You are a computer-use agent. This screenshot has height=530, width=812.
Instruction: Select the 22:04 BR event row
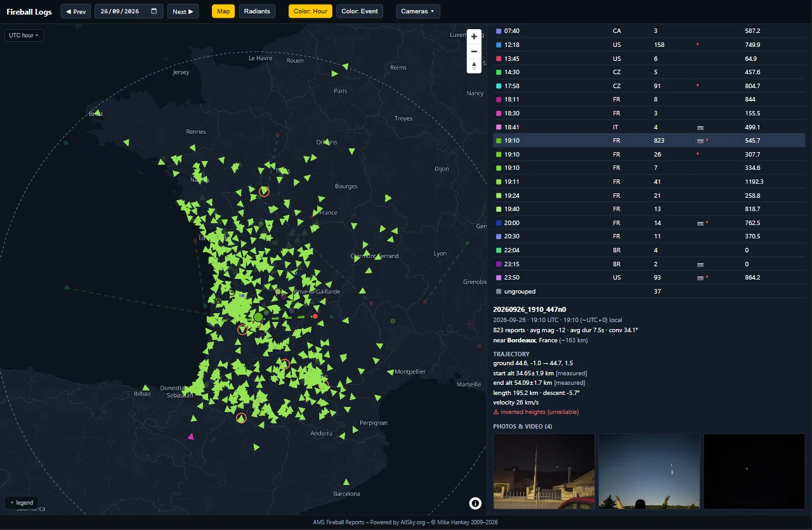pyautogui.click(x=649, y=250)
